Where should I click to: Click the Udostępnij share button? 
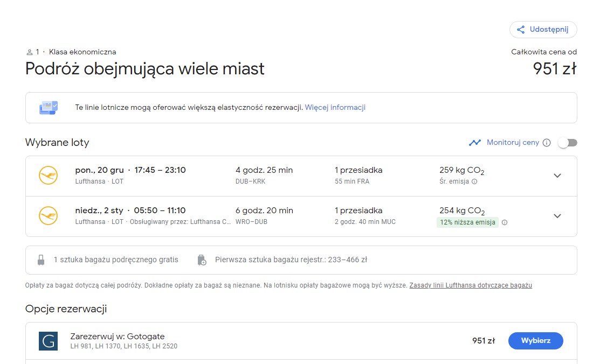543,30
